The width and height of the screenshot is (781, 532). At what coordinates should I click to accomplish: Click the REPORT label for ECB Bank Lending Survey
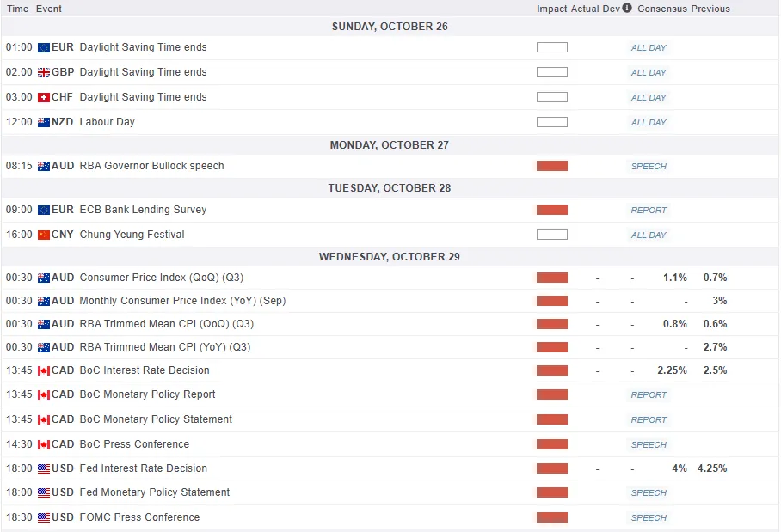point(649,210)
